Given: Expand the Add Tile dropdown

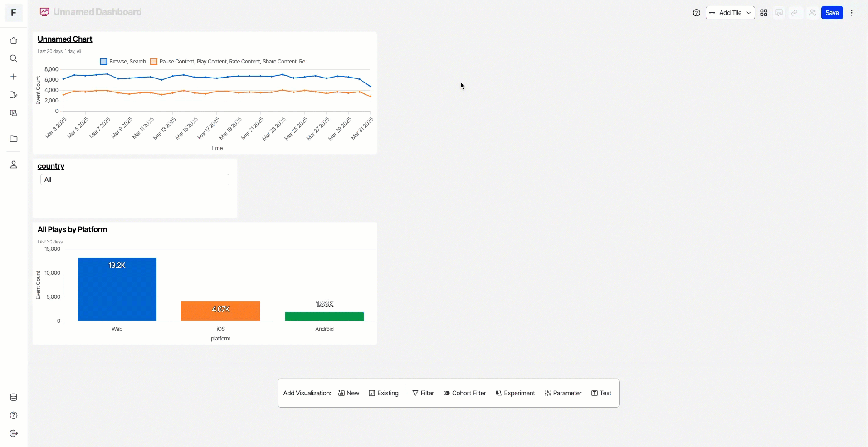Looking at the screenshot, I should (730, 13).
